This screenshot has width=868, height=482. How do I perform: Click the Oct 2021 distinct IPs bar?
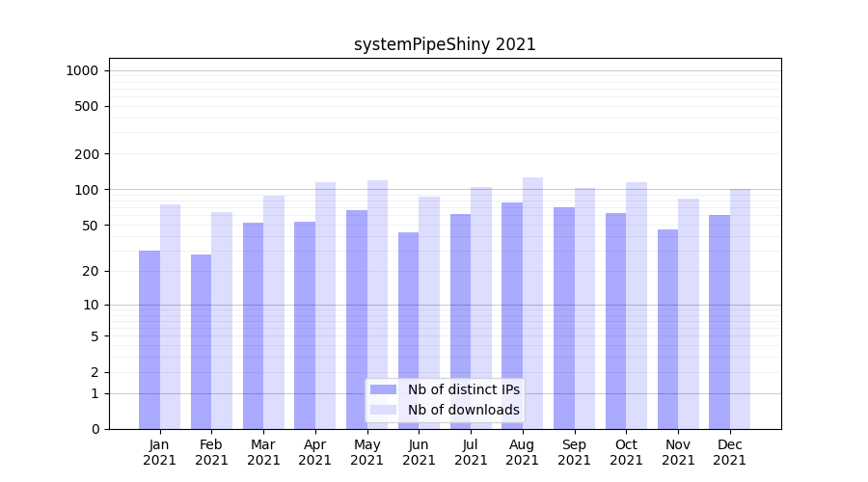pos(615,323)
